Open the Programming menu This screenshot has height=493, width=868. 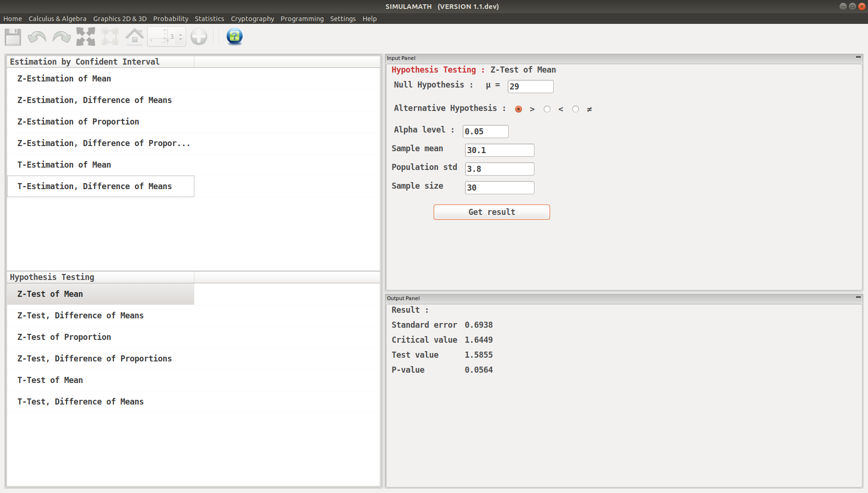tap(302, 19)
